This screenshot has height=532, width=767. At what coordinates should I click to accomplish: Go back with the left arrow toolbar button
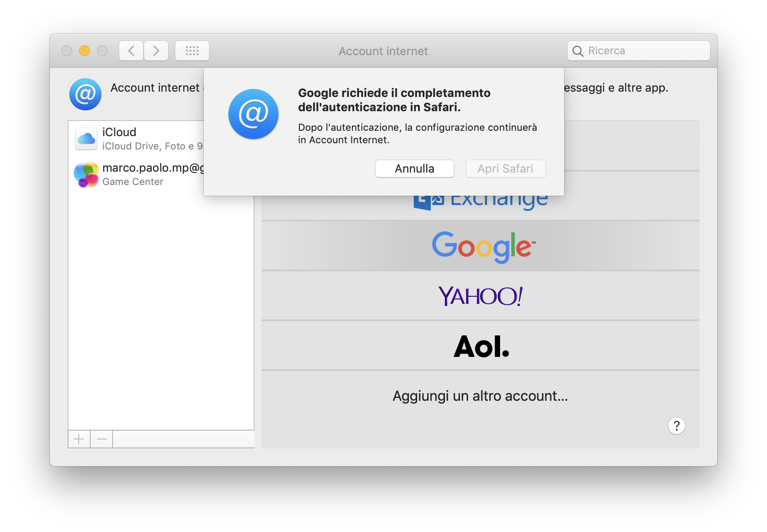(x=131, y=51)
